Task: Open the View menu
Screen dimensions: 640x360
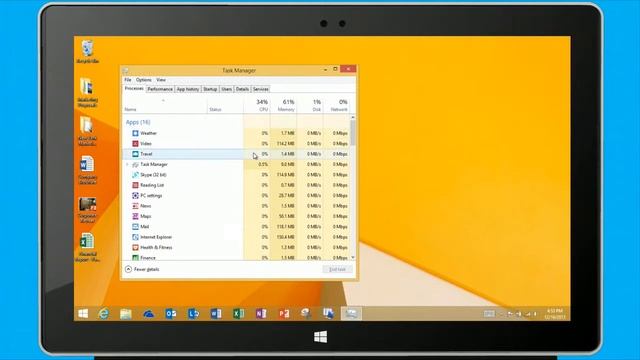Action: coord(161,80)
